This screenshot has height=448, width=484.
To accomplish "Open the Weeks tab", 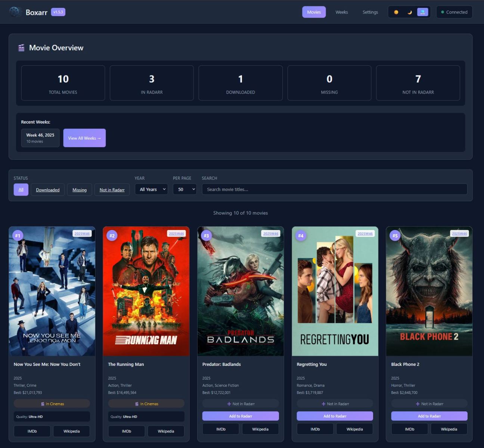I will point(341,12).
